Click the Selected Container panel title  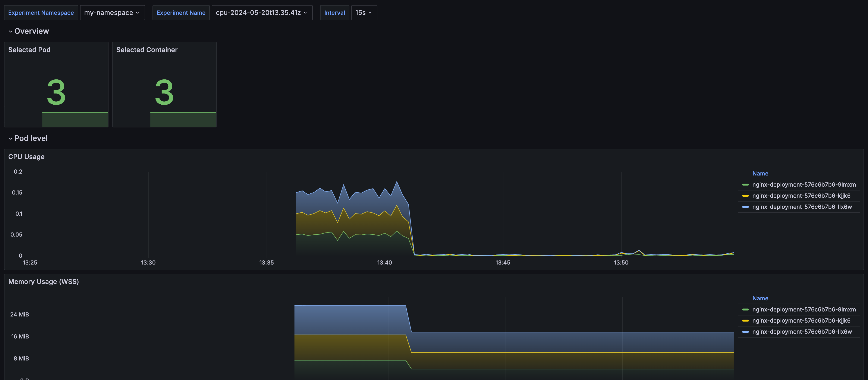click(x=147, y=50)
